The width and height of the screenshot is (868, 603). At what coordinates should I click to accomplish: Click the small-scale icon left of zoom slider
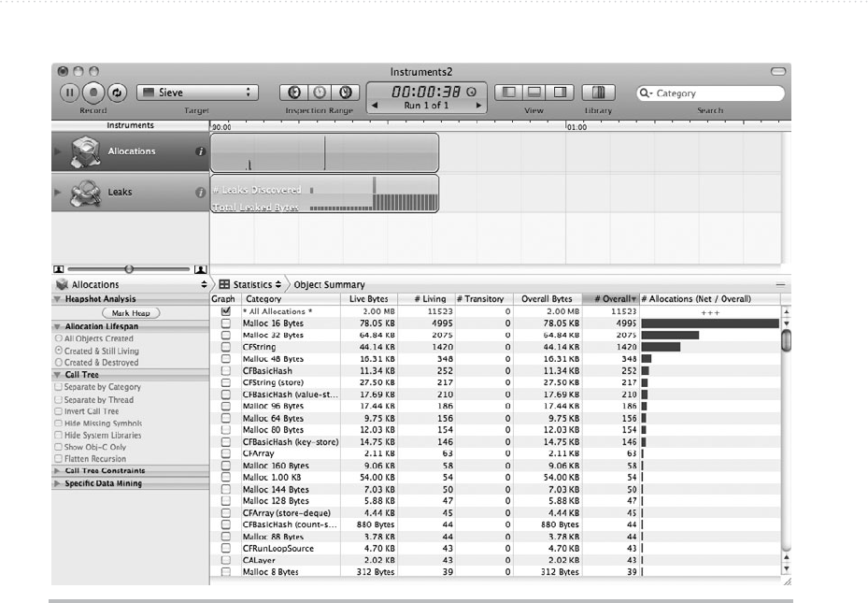tap(58, 269)
